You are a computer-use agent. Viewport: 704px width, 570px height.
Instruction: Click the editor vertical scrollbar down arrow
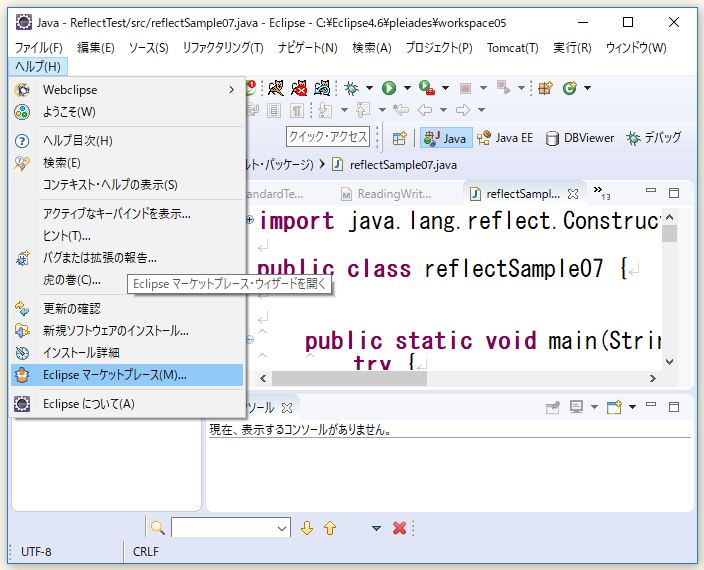point(669,361)
